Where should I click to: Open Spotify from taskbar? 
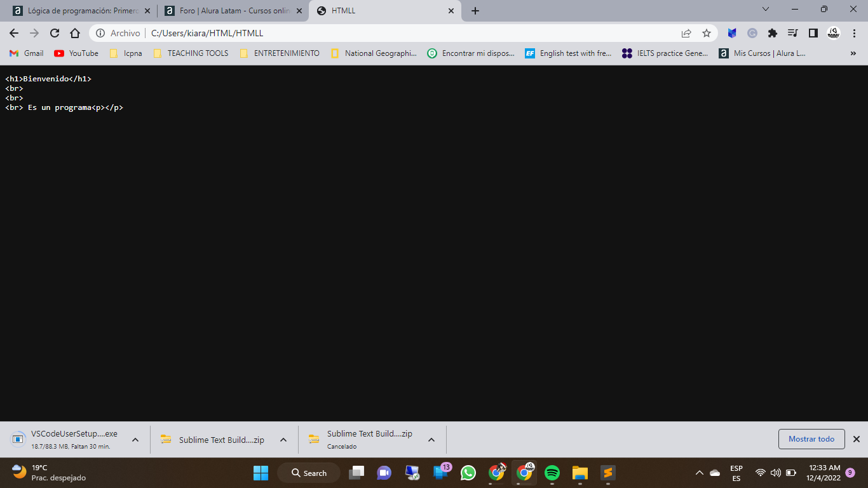coord(552,473)
